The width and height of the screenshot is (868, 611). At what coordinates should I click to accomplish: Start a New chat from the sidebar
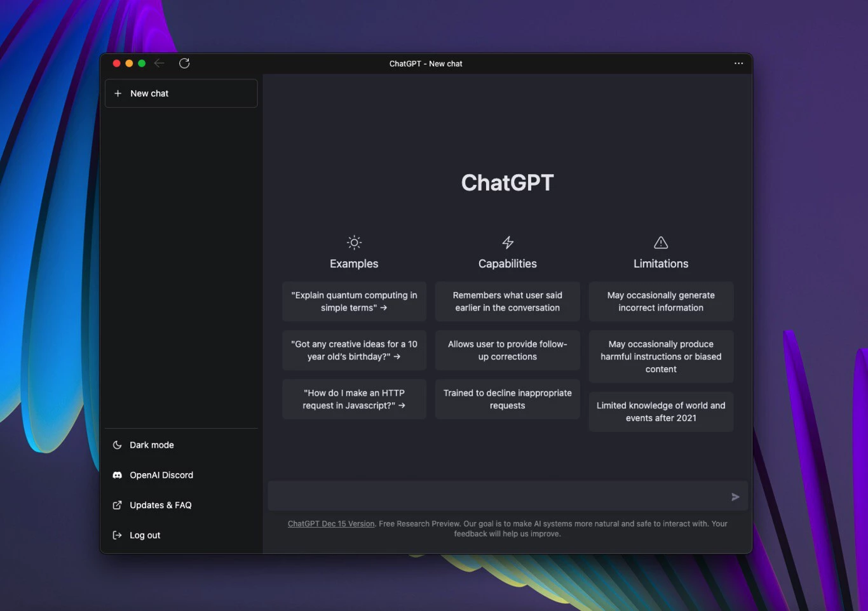181,93
